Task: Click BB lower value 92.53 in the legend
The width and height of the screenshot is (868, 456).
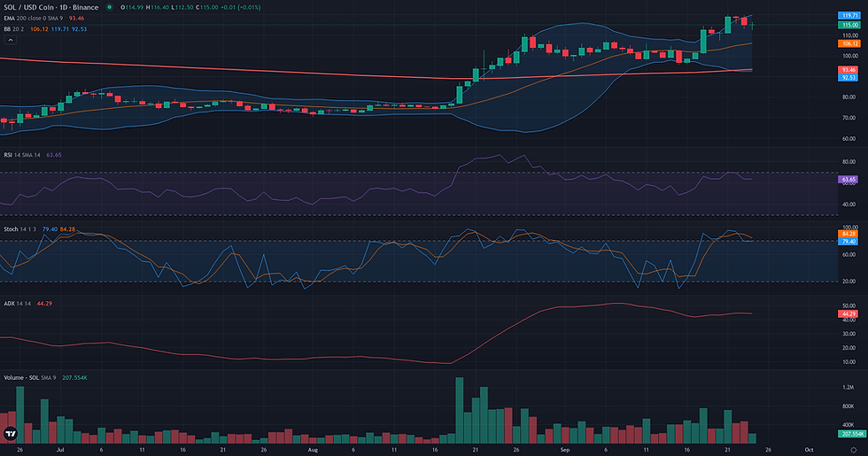Action: pyautogui.click(x=79, y=28)
